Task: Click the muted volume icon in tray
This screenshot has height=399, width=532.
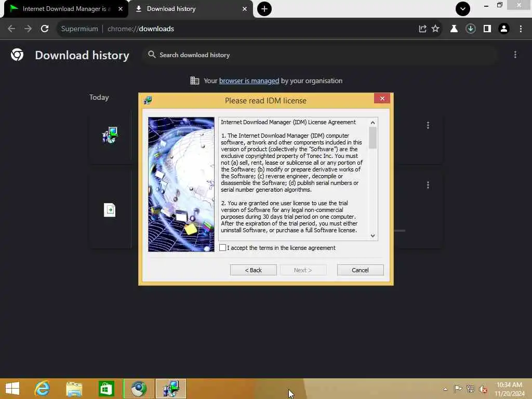Action: [x=483, y=389]
